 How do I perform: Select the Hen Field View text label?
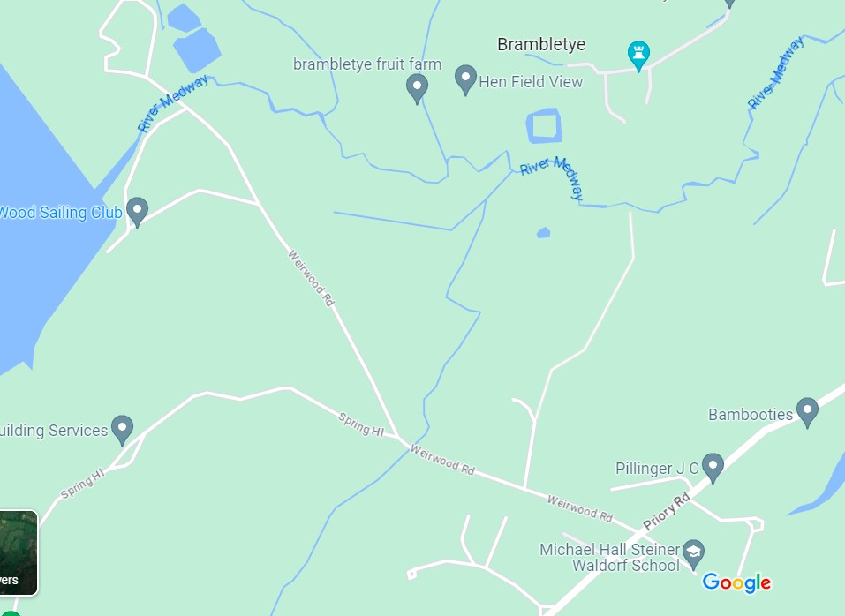coord(531,82)
